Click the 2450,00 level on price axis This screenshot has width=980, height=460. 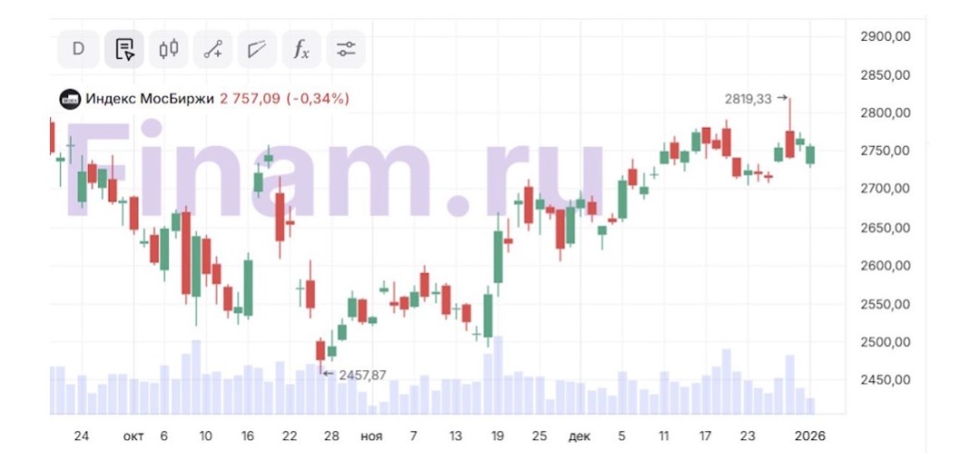tap(884, 380)
